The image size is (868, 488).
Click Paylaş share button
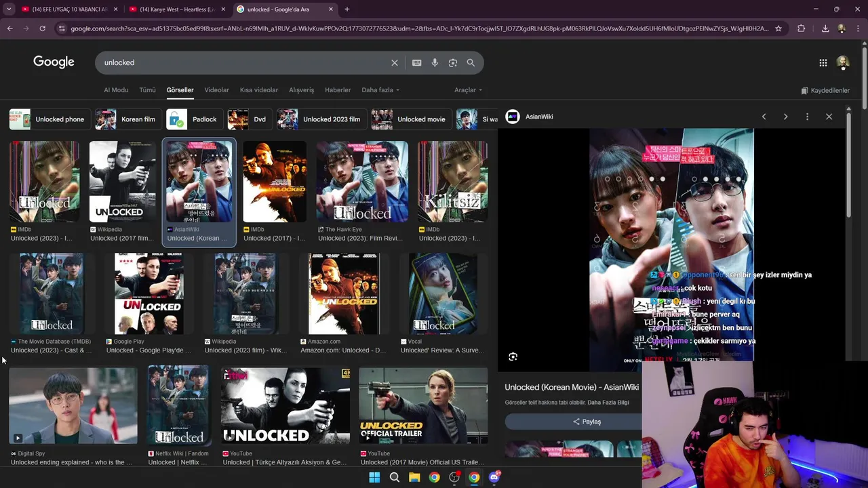[587, 422]
